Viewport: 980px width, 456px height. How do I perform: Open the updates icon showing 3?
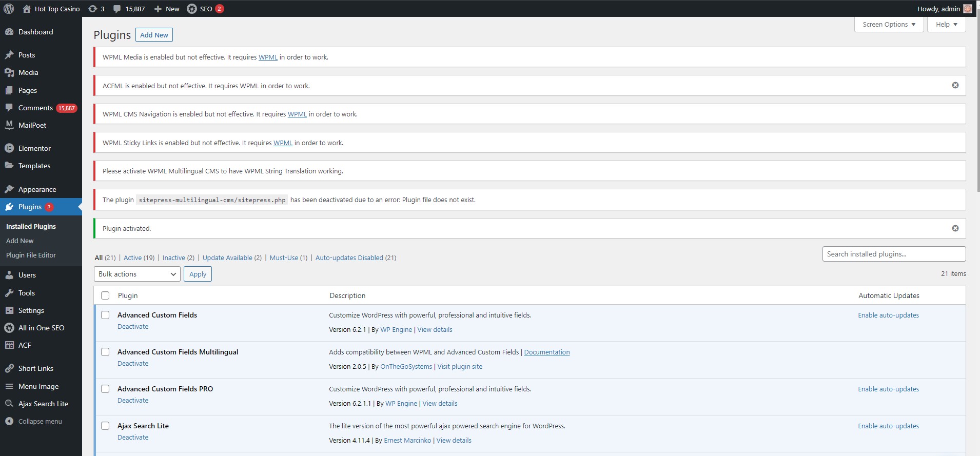pos(92,9)
